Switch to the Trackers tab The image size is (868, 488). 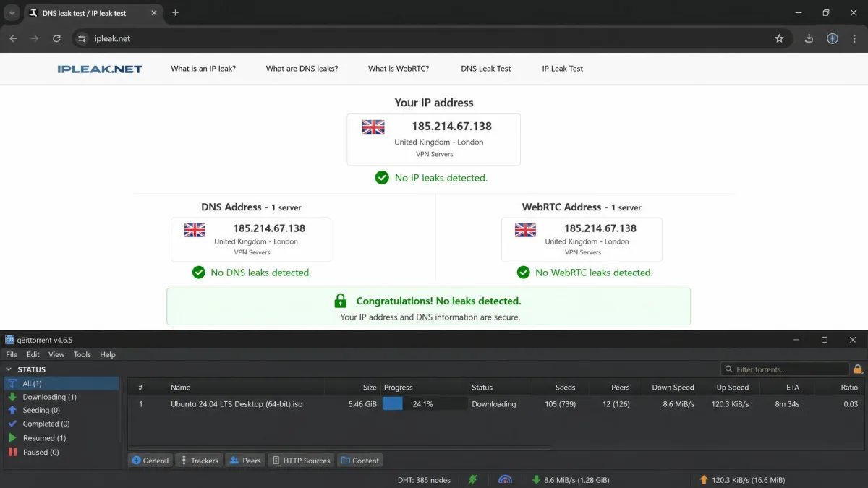[x=199, y=461]
